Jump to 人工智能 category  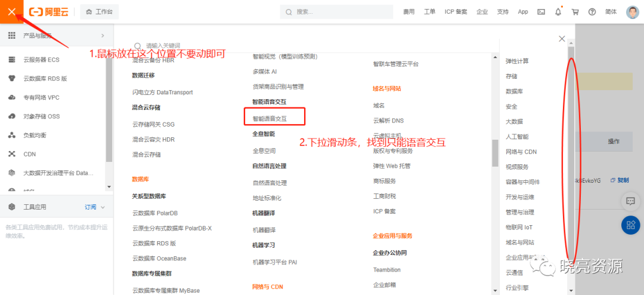coord(517,137)
